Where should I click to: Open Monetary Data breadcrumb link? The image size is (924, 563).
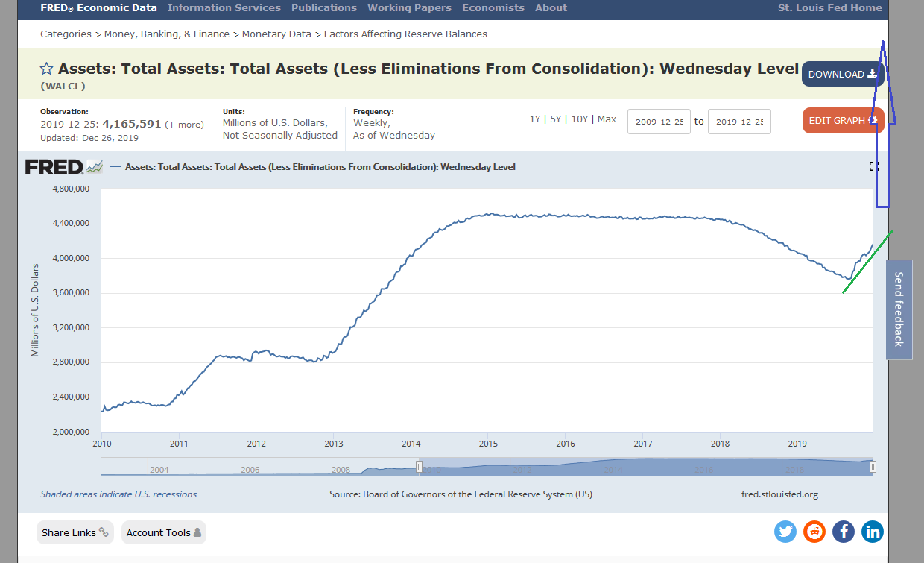tap(276, 34)
